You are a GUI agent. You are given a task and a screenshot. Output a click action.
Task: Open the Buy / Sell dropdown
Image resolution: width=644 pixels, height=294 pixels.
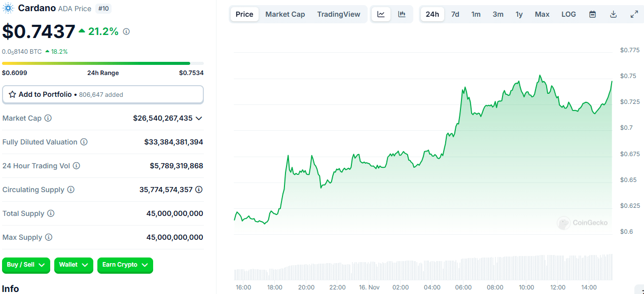tap(26, 265)
